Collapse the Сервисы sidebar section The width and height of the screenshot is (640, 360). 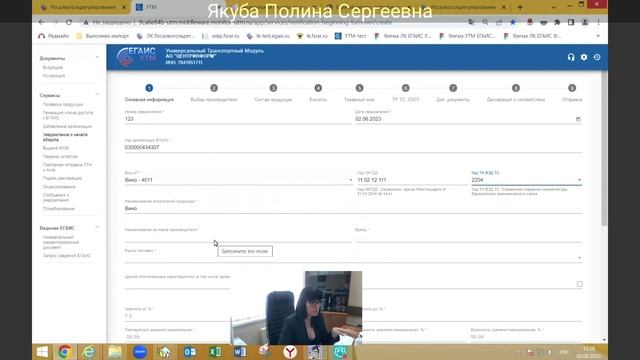tap(97, 95)
